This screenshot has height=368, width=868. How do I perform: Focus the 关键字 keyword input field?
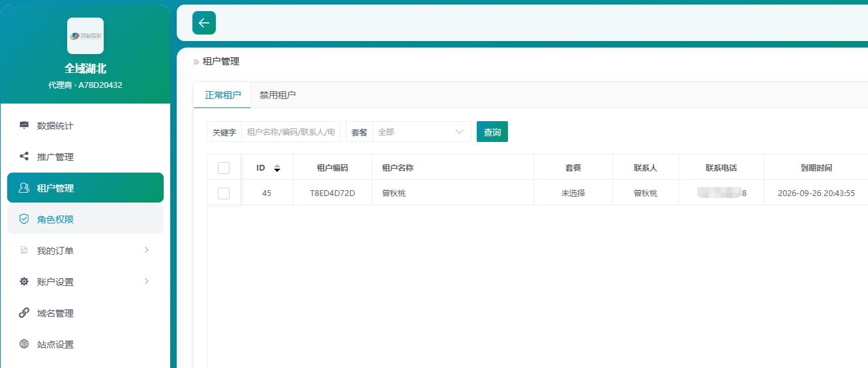[291, 132]
